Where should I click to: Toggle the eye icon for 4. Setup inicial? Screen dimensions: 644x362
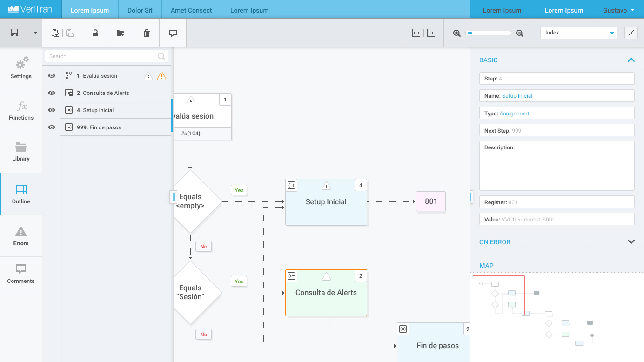tap(52, 110)
